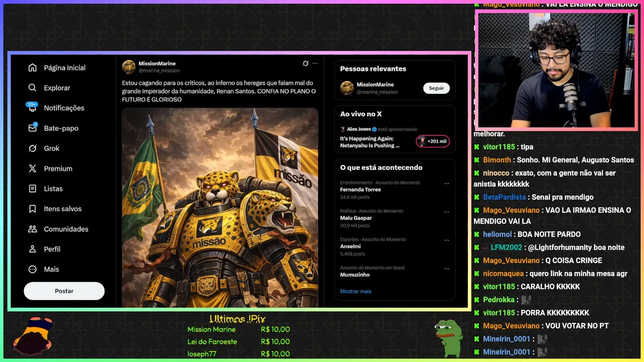Open the Fernanda Torres trending topic
The height and width of the screenshot is (362, 644).
pyautogui.click(x=360, y=190)
